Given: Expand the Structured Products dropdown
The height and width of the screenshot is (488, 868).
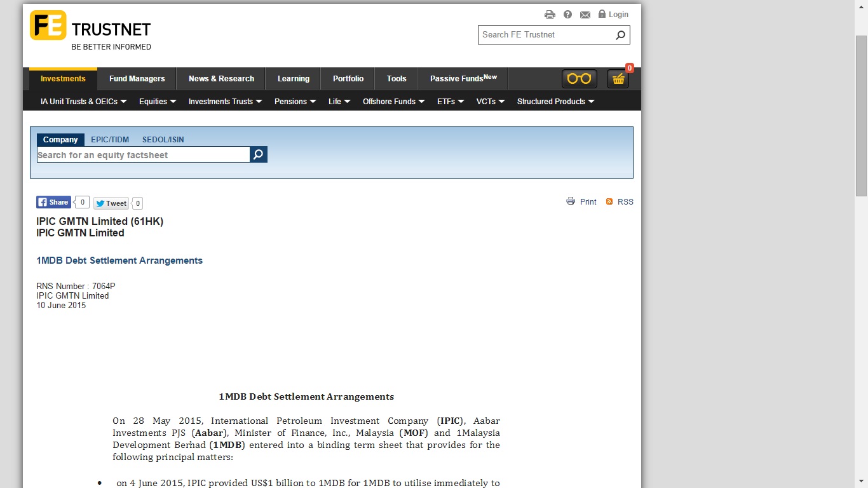Looking at the screenshot, I should pyautogui.click(x=556, y=102).
